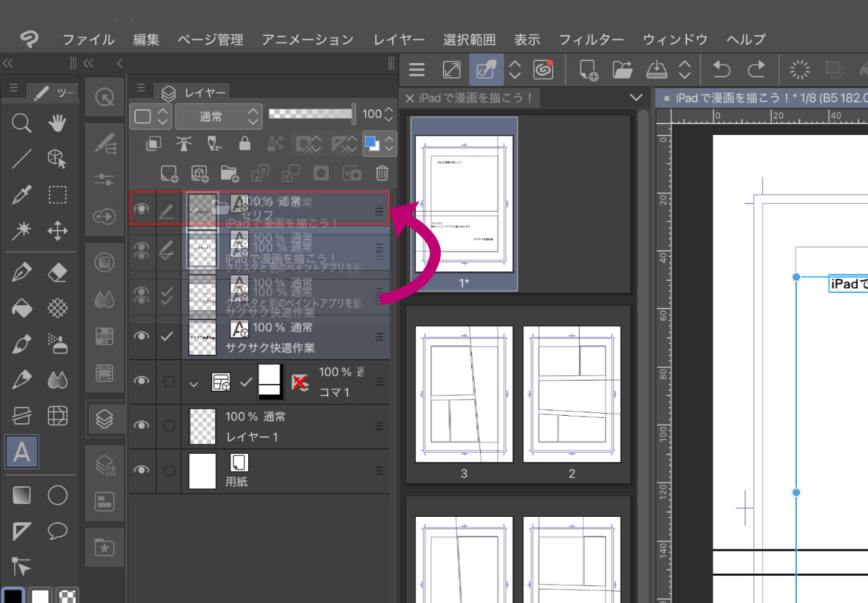Click the layer opacity slider
Viewport: 868px width, 603px height.
(x=311, y=115)
